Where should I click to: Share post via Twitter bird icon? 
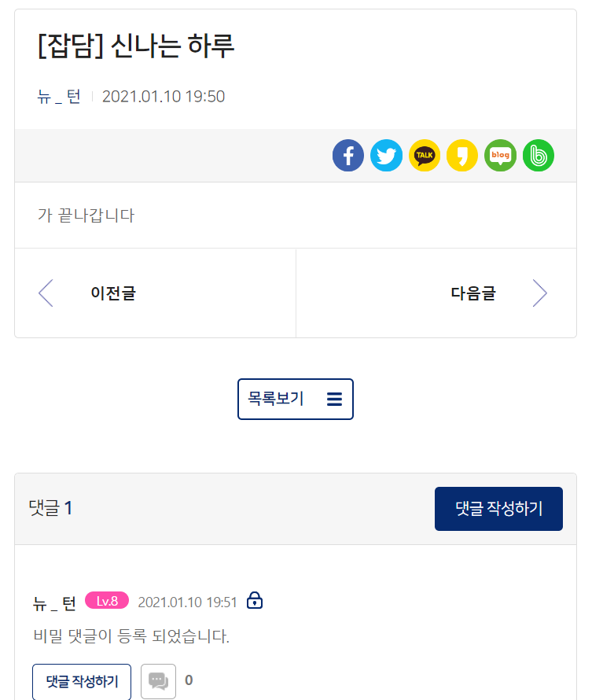click(386, 156)
